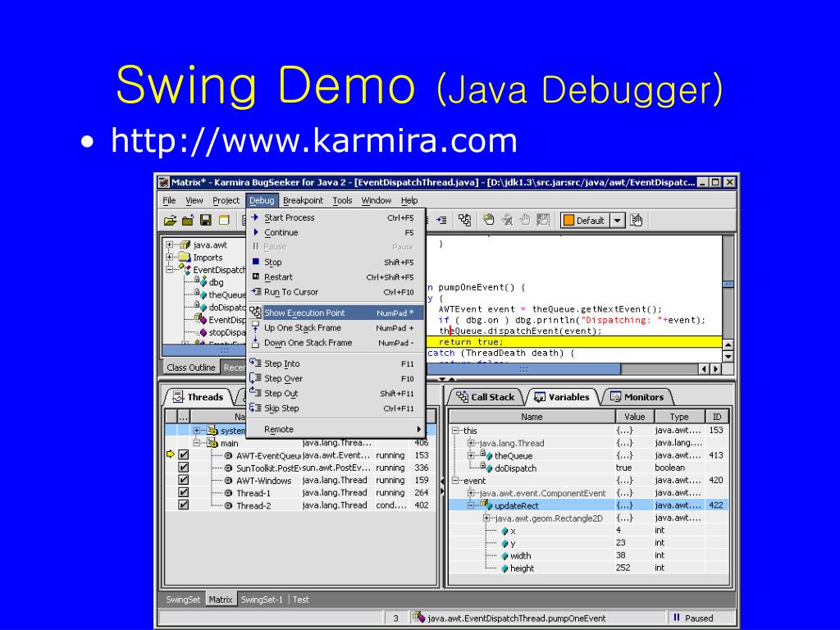The height and width of the screenshot is (630, 840).
Task: Select the Class Outline tab
Action: point(190,367)
